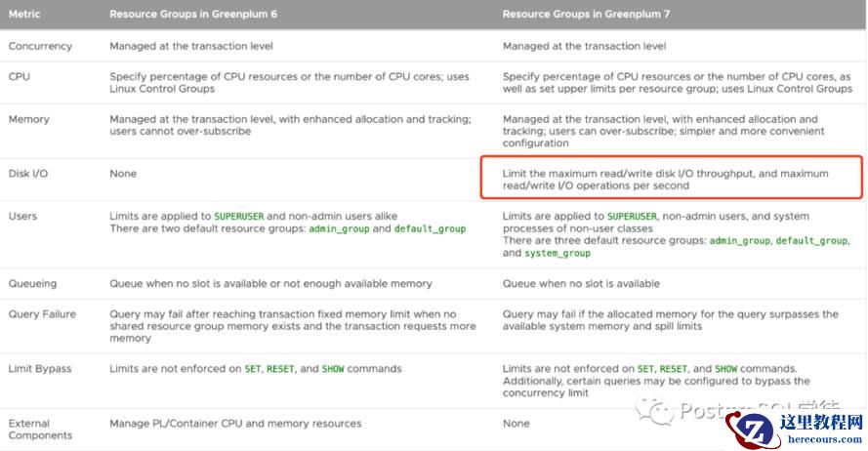Screen dimensions: 868x451
Task: Select the Users row label
Action: (x=24, y=217)
